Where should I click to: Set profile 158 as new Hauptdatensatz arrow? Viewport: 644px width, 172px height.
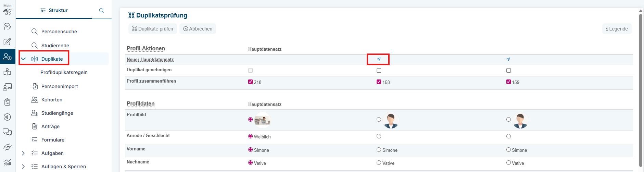click(x=379, y=59)
